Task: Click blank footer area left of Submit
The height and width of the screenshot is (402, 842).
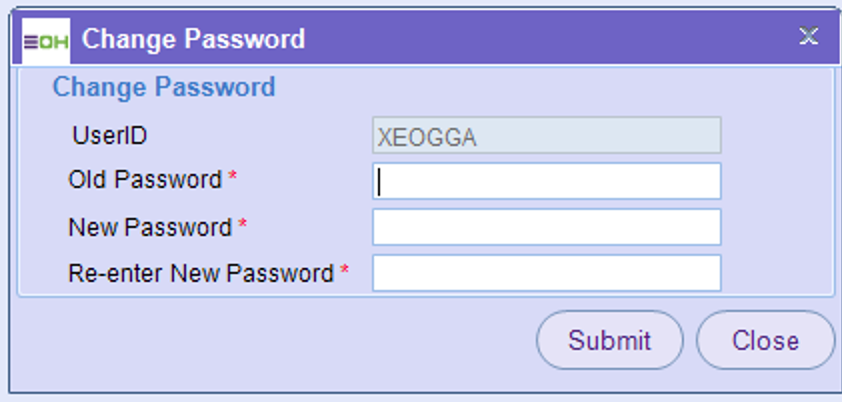Action: [270, 340]
